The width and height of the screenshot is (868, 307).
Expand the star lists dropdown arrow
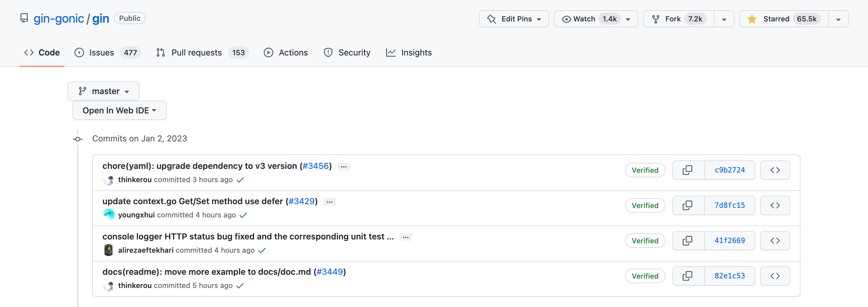(838, 19)
